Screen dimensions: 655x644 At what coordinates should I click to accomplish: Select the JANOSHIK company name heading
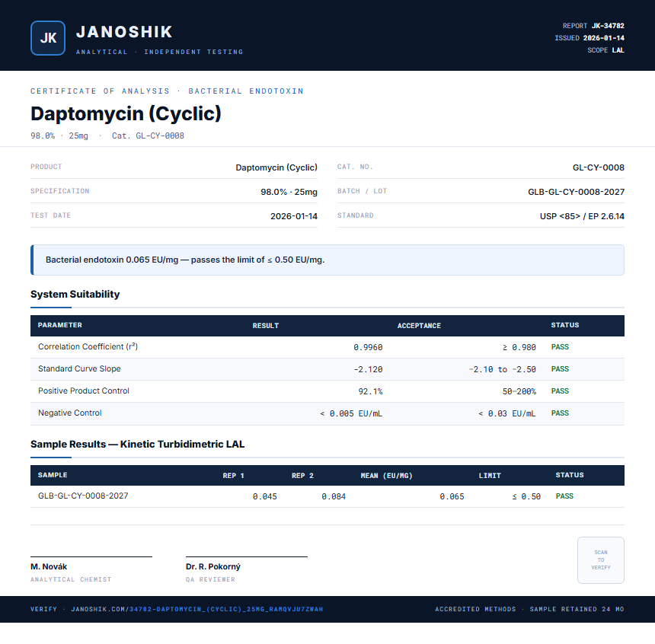tap(124, 32)
